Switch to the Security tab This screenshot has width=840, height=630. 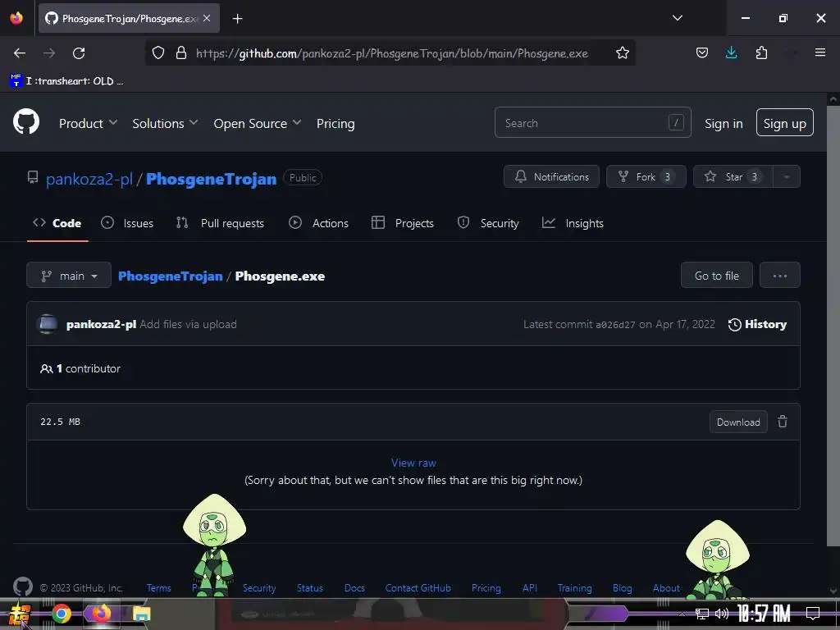tap(488, 223)
